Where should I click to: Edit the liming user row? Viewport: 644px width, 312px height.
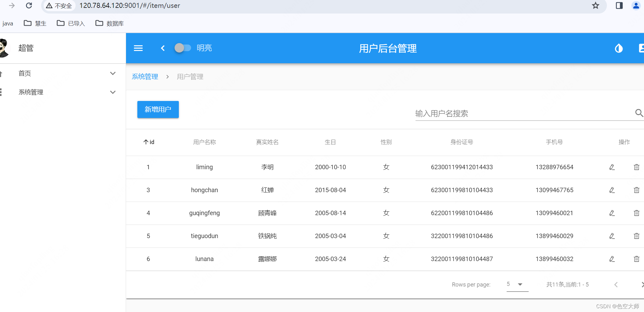pyautogui.click(x=612, y=167)
